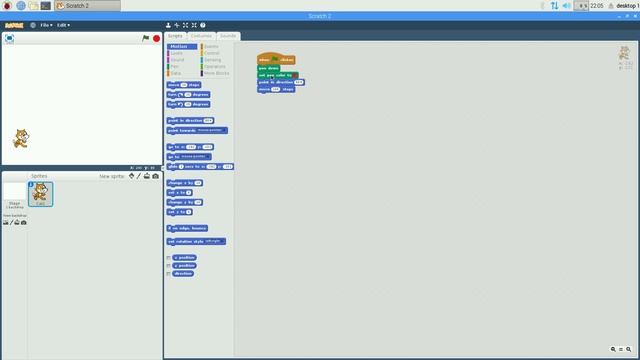Screen dimensions: 640x360
Task: Select the Data block category
Action: pyautogui.click(x=175, y=73)
